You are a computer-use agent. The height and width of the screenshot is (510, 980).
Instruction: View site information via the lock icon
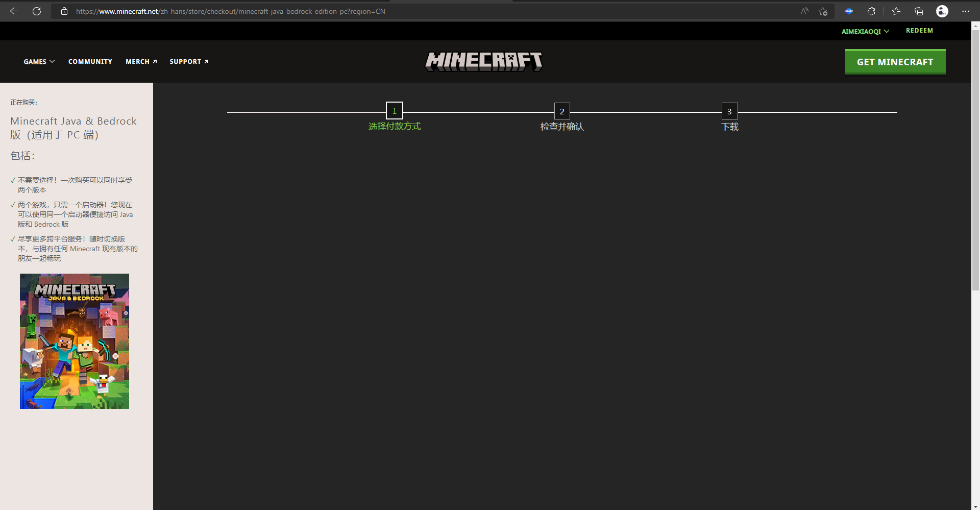click(64, 11)
